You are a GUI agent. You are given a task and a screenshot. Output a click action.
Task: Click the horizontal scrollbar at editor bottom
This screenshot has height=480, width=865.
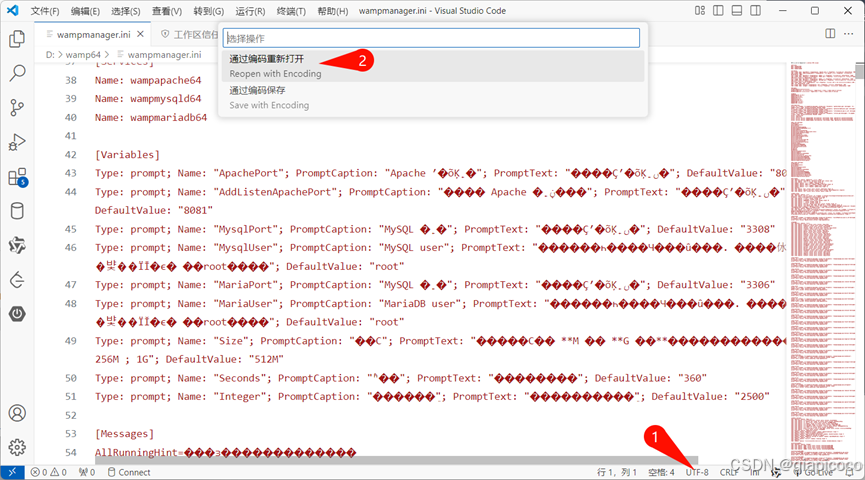[396, 460]
